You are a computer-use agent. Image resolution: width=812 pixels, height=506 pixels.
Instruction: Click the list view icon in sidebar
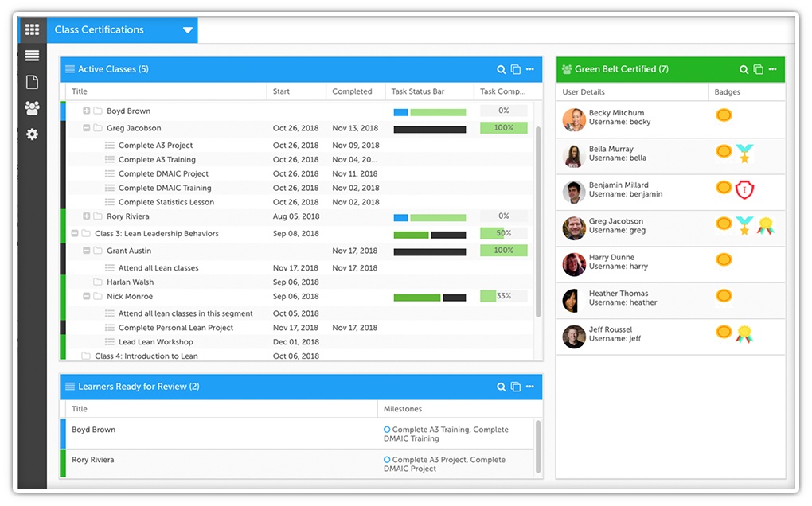pyautogui.click(x=32, y=56)
